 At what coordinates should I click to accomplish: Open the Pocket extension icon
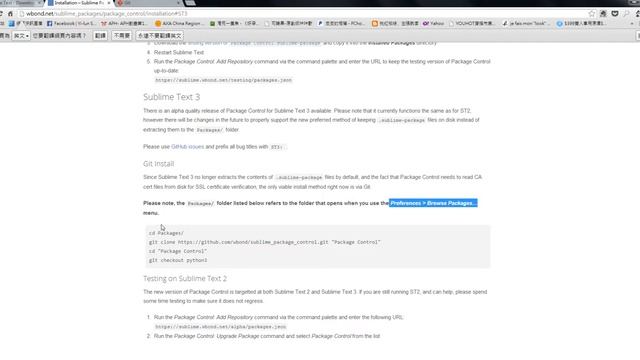click(x=615, y=13)
